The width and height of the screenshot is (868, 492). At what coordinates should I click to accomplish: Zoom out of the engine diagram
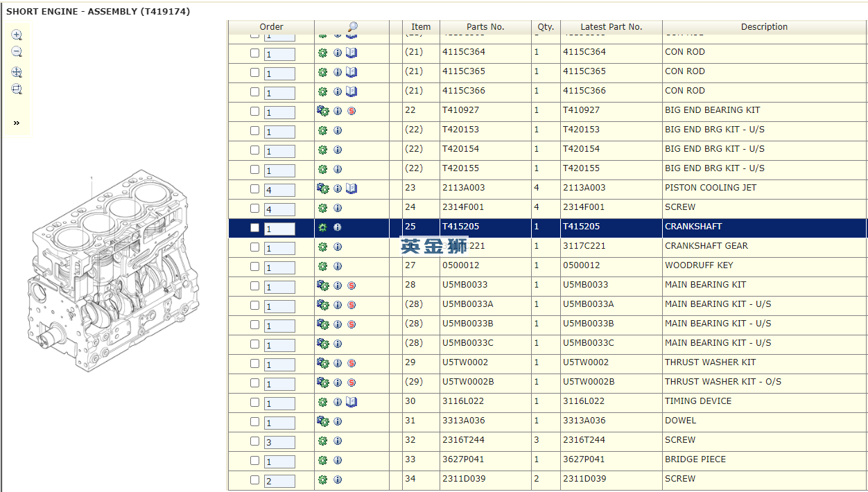click(17, 52)
